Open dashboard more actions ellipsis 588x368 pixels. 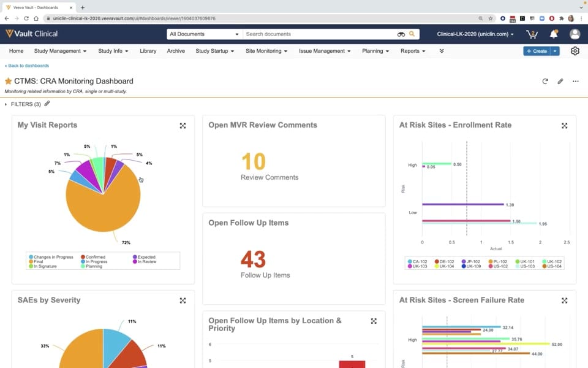pos(575,81)
